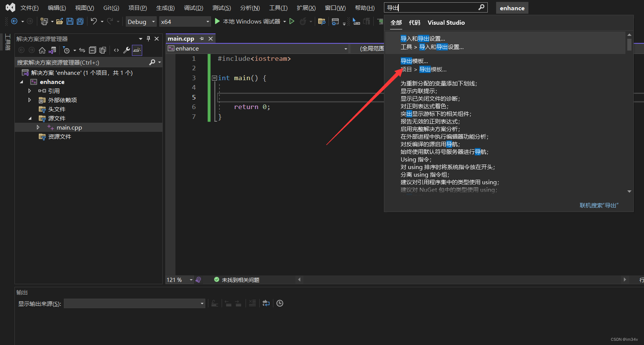Expand the references node in the tree
The image size is (644, 345).
pos(30,91)
